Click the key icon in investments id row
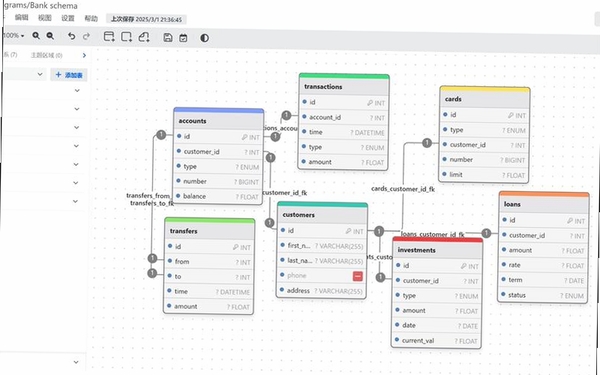Image resolution: width=600 pixels, height=375 pixels. point(464,266)
